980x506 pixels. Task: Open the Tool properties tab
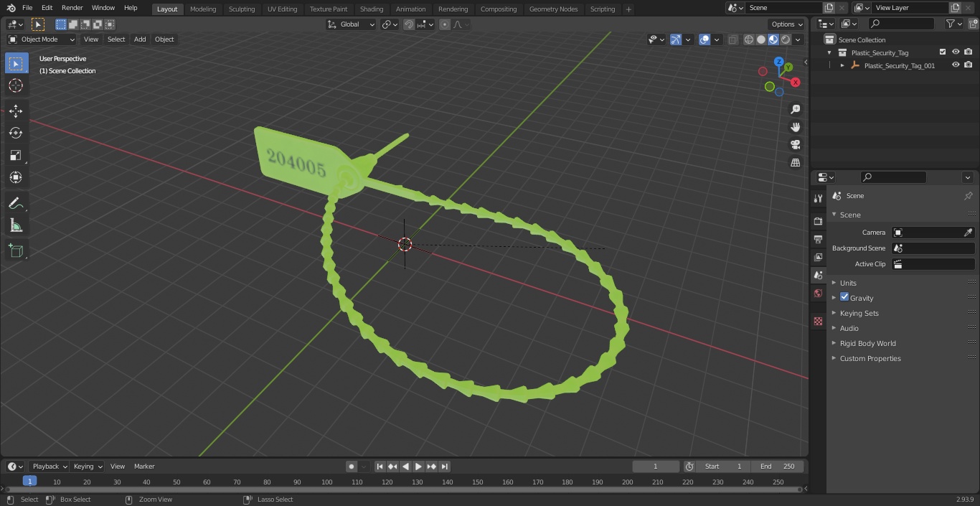pyautogui.click(x=818, y=198)
